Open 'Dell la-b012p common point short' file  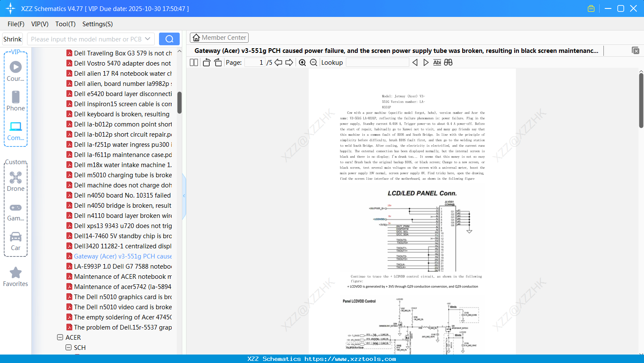click(x=123, y=124)
